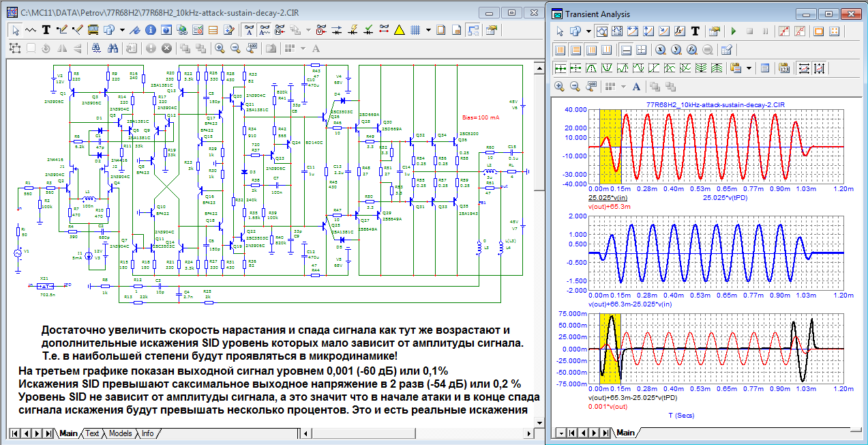Switch to the Text tab
The width and height of the screenshot is (868, 445).
point(92,433)
